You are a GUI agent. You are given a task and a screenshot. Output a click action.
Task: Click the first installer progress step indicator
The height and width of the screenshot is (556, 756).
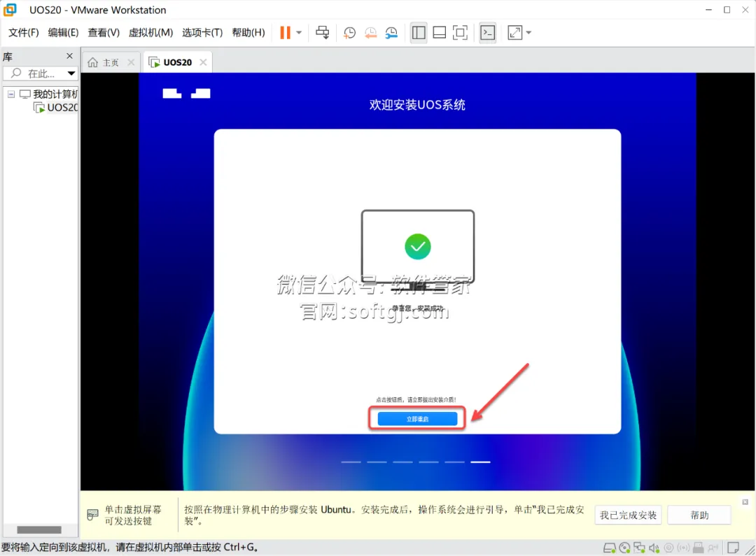pos(351,462)
